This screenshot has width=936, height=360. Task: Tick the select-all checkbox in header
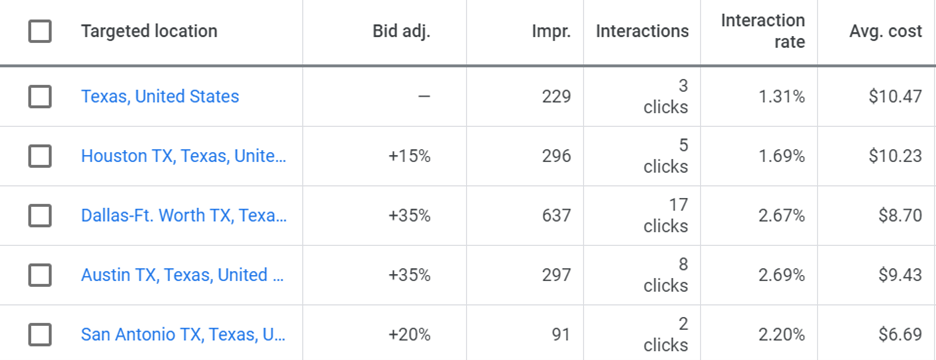pos(40,31)
